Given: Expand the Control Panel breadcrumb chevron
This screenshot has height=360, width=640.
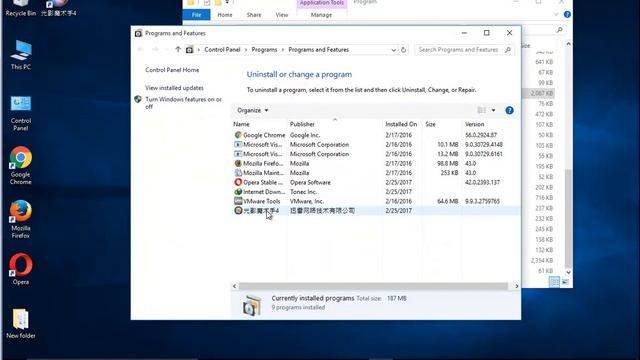Looking at the screenshot, I should 246,50.
